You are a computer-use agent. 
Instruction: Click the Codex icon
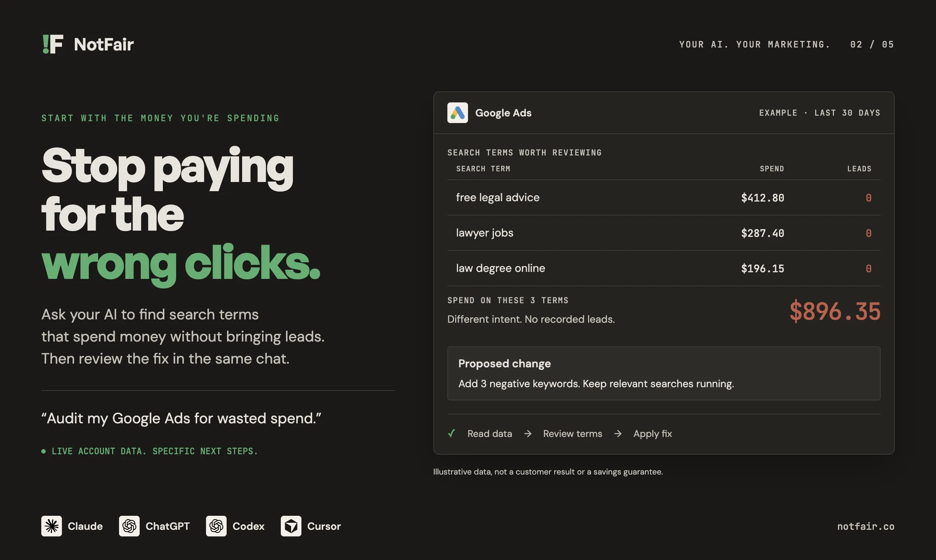click(x=216, y=526)
